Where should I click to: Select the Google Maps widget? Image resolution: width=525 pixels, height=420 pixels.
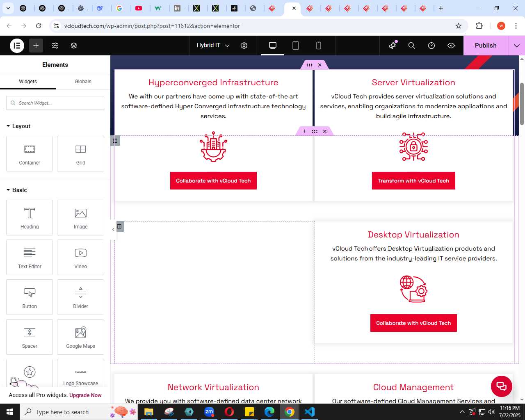(80, 337)
